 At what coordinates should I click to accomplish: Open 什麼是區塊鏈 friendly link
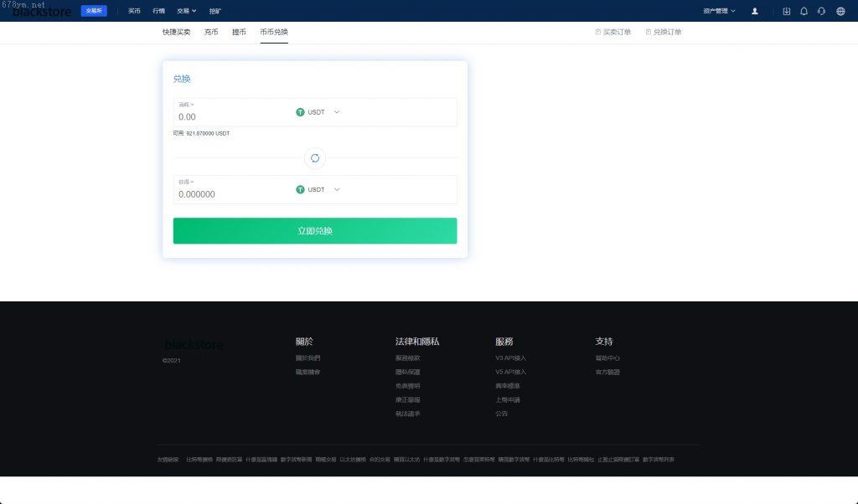(x=261, y=460)
